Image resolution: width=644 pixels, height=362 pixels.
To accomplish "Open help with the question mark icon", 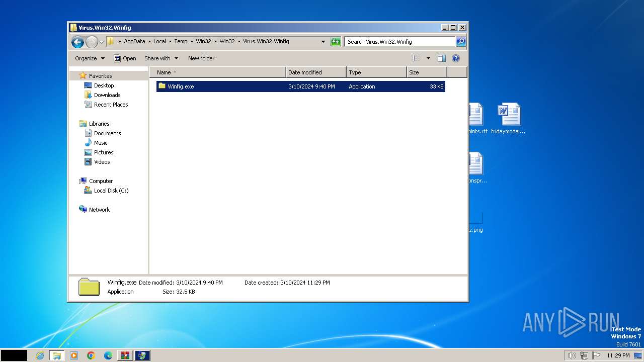I will pos(456,58).
